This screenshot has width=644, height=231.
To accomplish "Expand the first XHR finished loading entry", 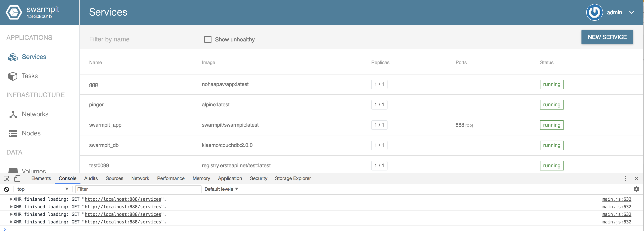I will (x=11, y=199).
